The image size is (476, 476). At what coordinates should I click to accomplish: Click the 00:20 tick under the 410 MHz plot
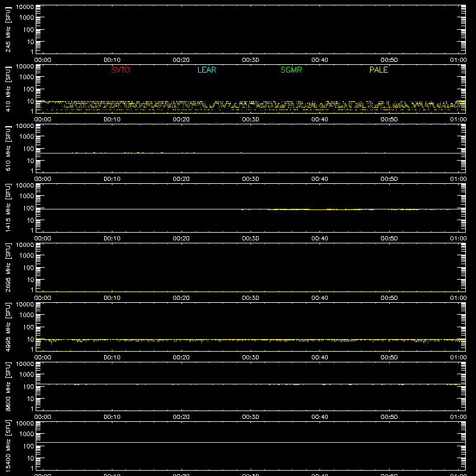[181, 120]
